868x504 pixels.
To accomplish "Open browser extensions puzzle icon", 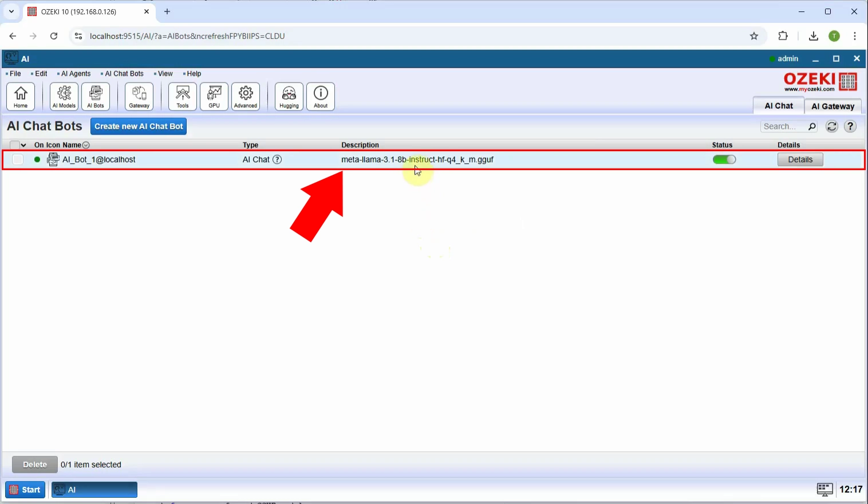I will point(783,36).
